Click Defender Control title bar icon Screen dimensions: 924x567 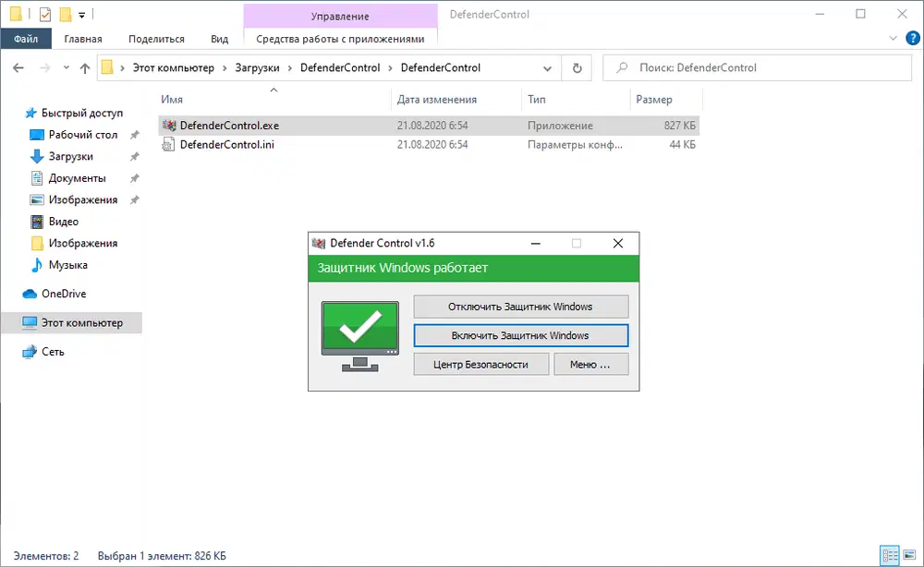[319, 243]
